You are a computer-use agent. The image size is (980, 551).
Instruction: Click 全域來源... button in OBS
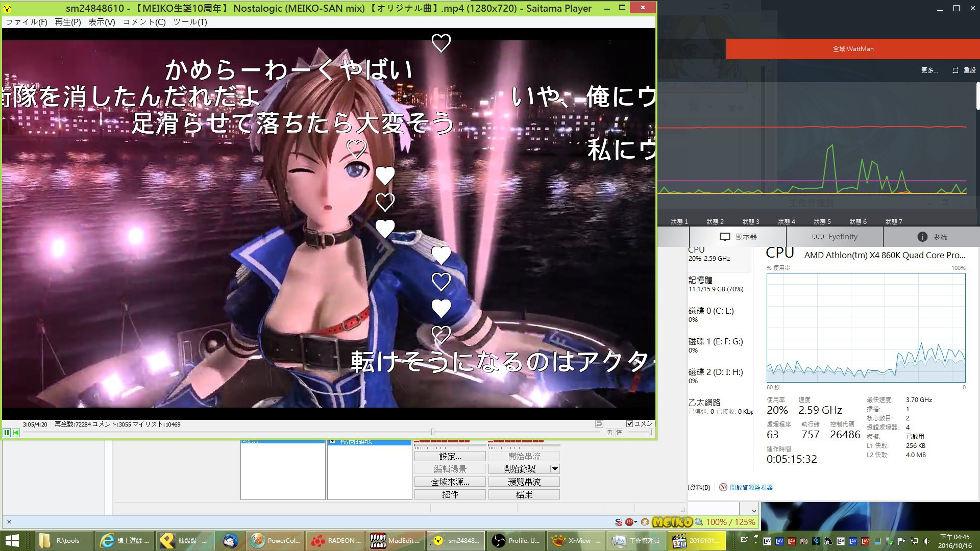point(450,482)
